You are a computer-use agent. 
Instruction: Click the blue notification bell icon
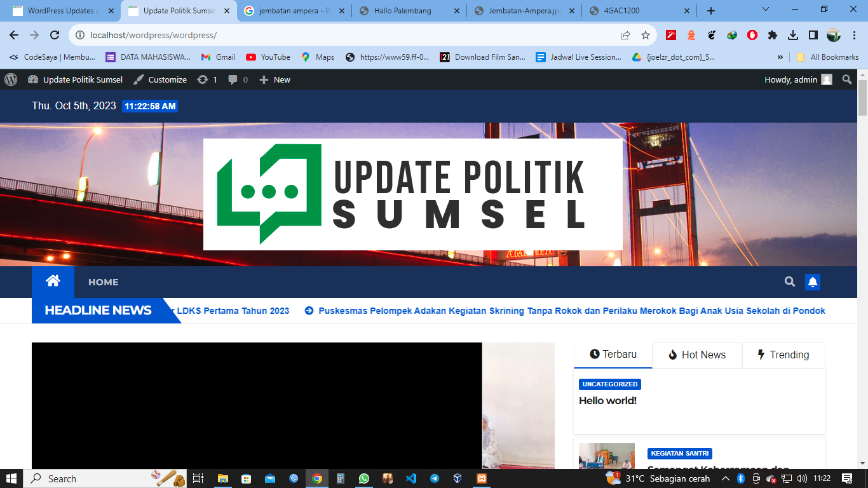click(813, 282)
